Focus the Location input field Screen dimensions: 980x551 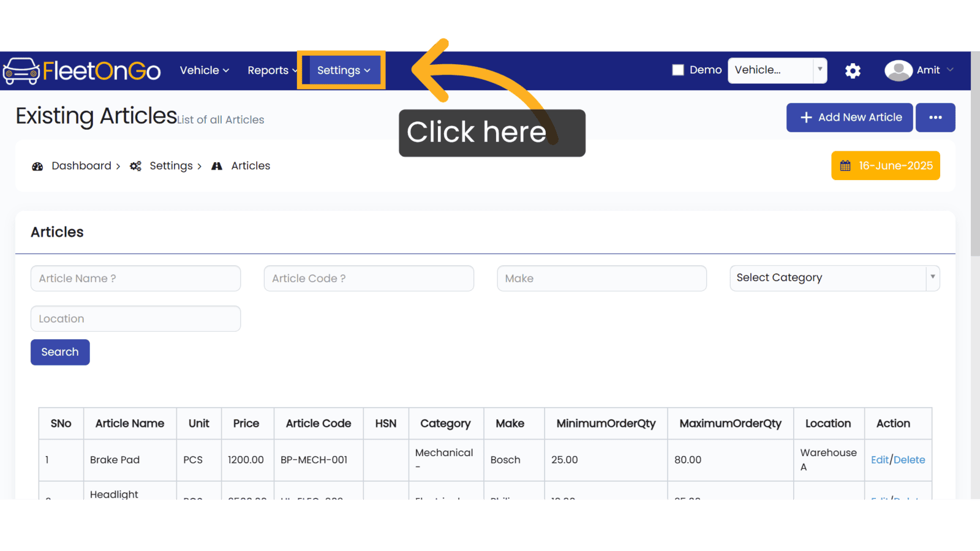[135, 319]
